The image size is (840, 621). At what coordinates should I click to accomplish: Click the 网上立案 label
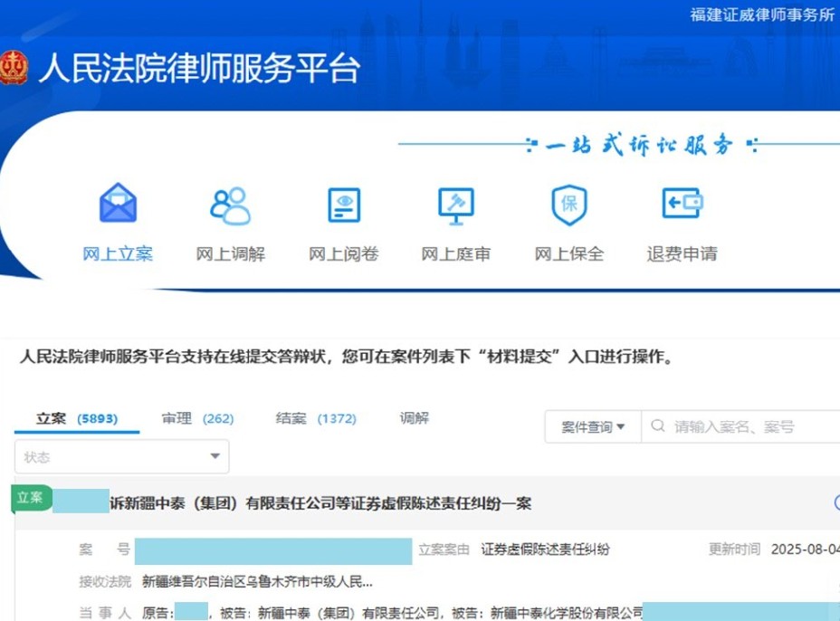coord(118,253)
